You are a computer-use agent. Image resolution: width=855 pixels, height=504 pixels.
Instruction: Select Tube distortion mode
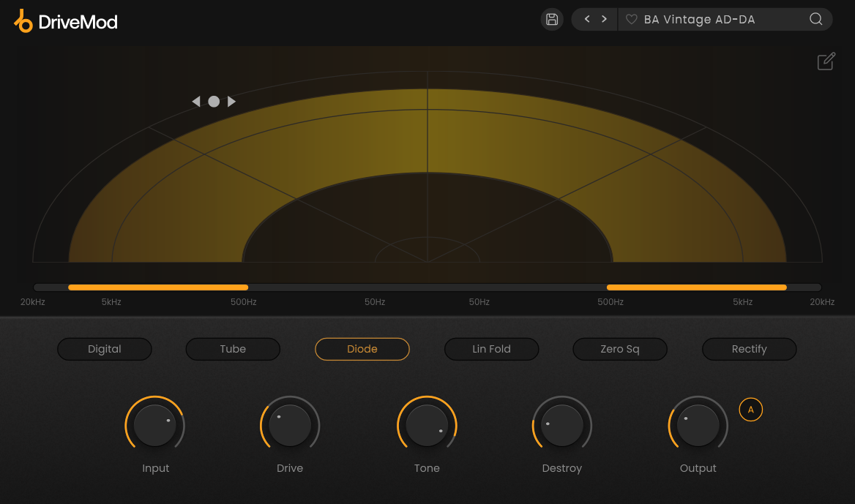pos(233,350)
